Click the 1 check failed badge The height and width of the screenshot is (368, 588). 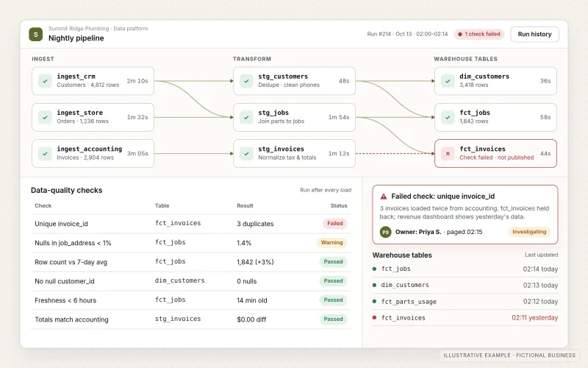point(479,34)
